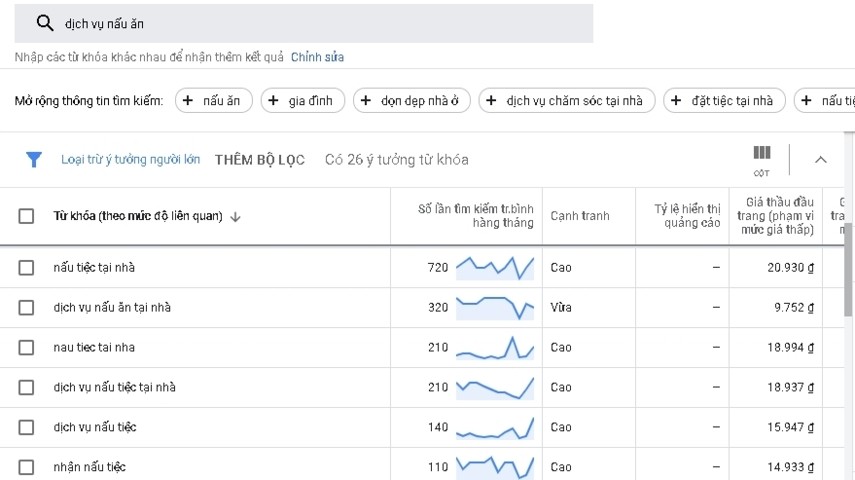Collapse the panel with the up chevron
Viewport: 855px width, 480px height.
pos(821,160)
